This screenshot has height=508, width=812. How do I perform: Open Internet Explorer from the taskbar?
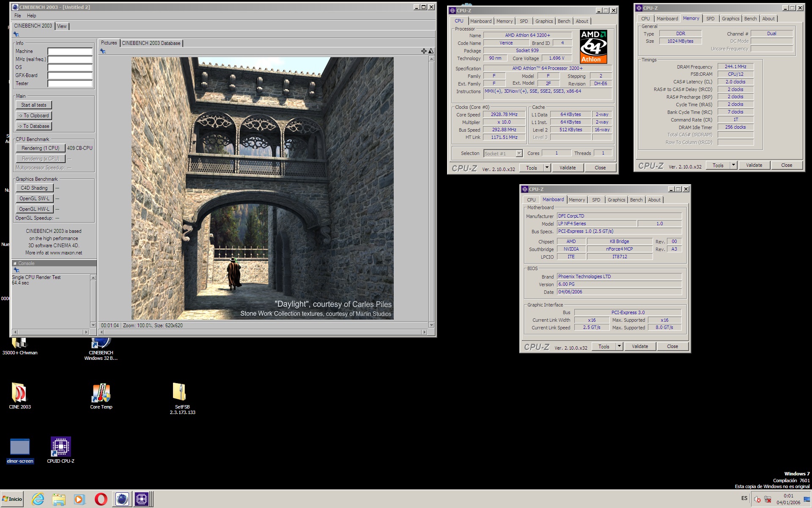click(x=38, y=499)
